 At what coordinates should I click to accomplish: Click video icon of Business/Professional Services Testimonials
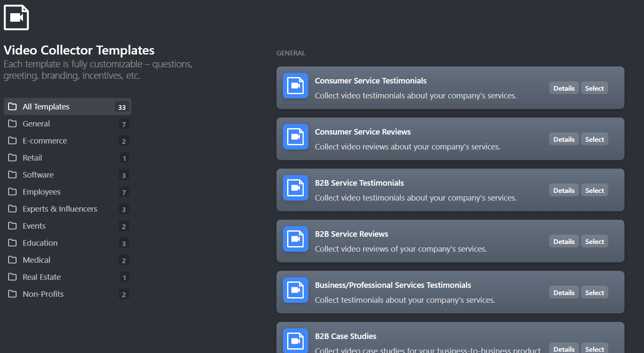click(x=296, y=290)
